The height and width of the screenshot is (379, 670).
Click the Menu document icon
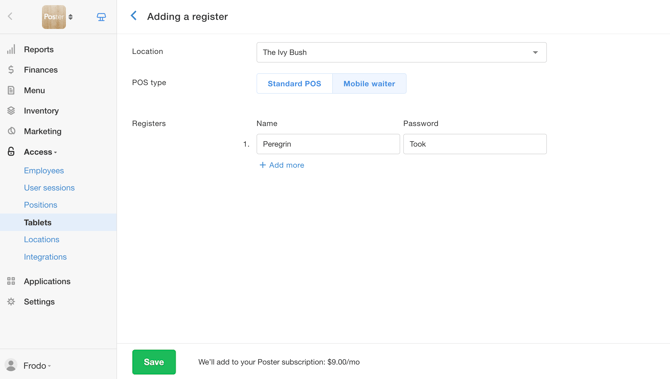(11, 90)
